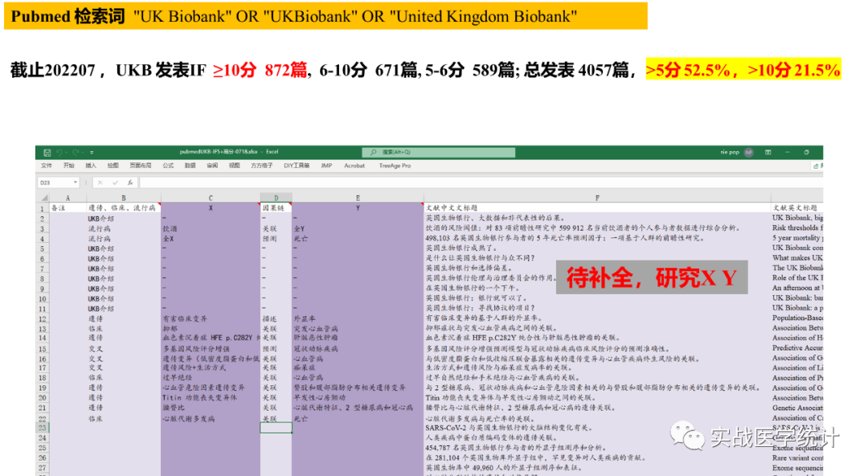Select row 12 header

point(42,318)
